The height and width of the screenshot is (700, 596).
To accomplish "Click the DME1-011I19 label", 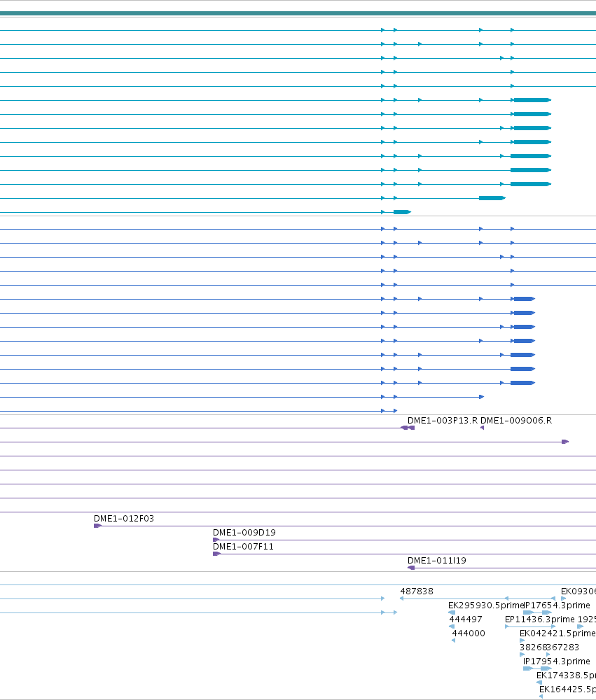I will (436, 561).
